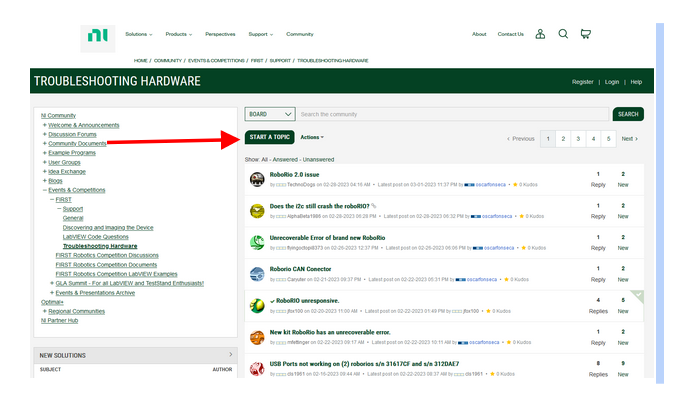This screenshot has width=699, height=410.
Task: Open USB Ports not working topic
Action: [364, 364]
